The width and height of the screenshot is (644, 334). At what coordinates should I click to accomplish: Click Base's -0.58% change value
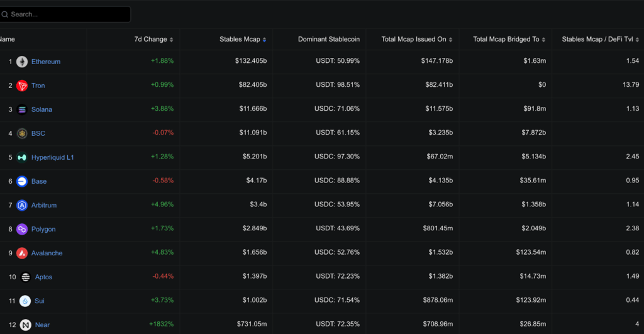point(163,181)
